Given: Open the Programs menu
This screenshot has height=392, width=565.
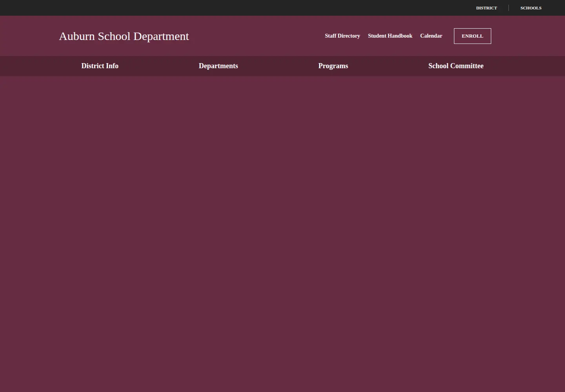Looking at the screenshot, I should click(333, 66).
